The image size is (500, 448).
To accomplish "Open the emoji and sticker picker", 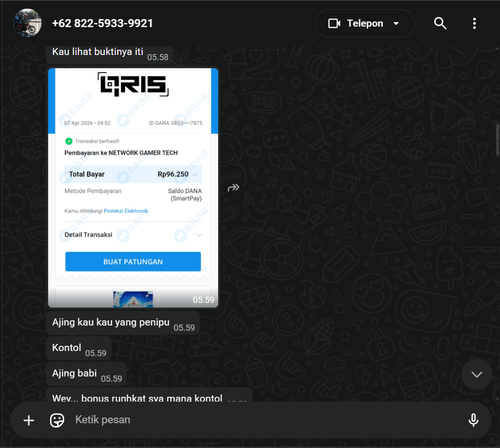I will point(57,420).
